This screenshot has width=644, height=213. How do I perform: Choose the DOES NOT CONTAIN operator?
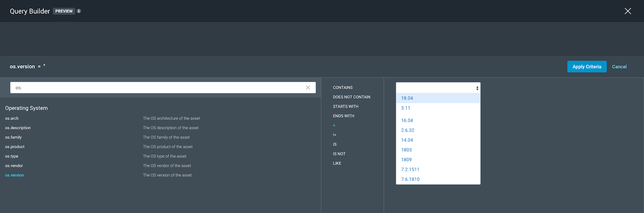click(351, 97)
